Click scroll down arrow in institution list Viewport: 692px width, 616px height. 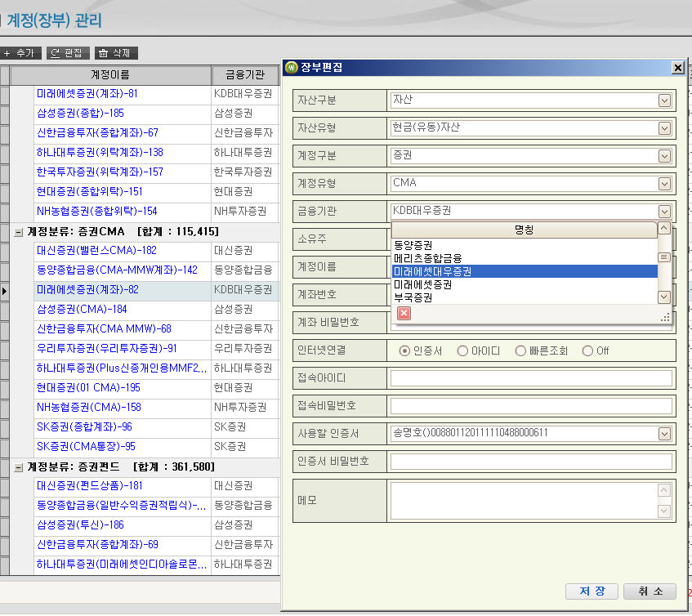(x=664, y=297)
